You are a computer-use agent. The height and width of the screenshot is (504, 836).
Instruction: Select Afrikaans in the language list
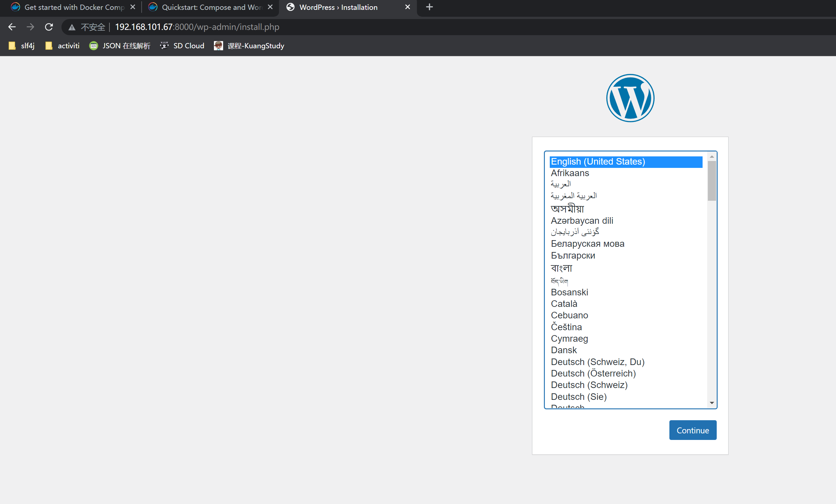tap(570, 173)
